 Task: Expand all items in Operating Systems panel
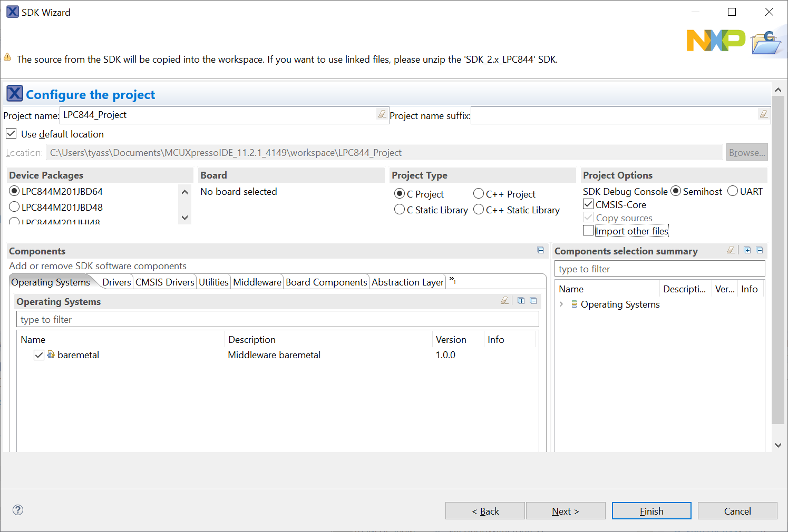[521, 301]
